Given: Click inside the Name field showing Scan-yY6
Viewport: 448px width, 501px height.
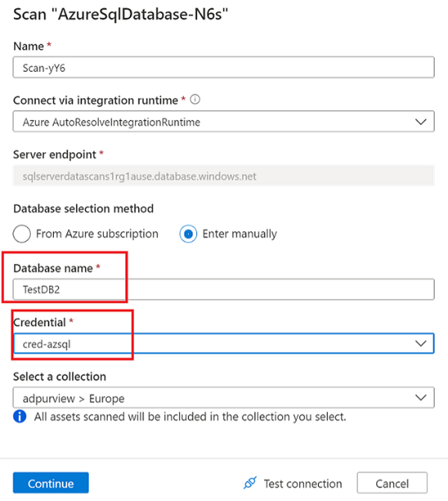Looking at the screenshot, I should (224, 67).
